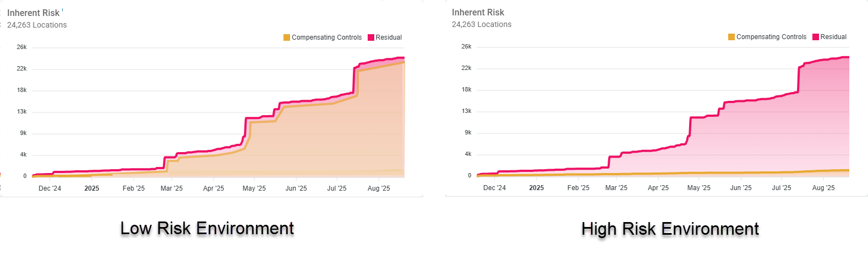Click the orange Compensating Controls swatch in Low Risk chart

[x=287, y=37]
